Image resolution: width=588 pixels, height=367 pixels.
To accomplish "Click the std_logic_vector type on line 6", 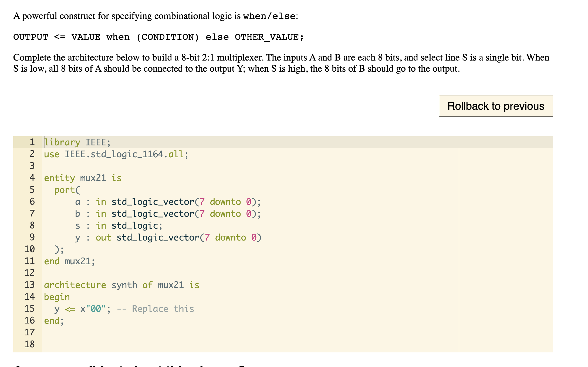I will tap(153, 202).
